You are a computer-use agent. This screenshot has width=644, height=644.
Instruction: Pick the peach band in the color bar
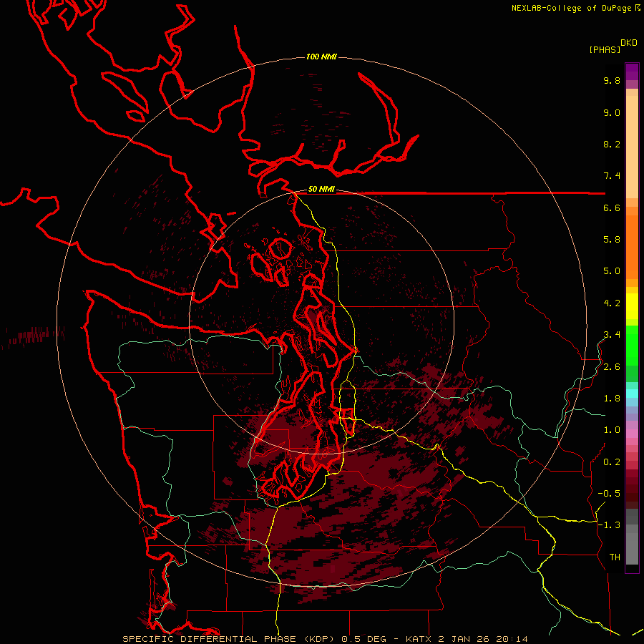pos(632,147)
